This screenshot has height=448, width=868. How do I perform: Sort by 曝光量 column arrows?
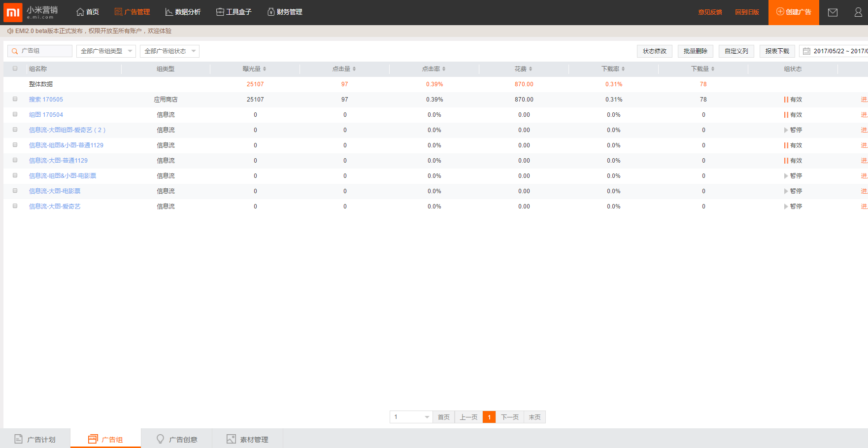pos(265,69)
